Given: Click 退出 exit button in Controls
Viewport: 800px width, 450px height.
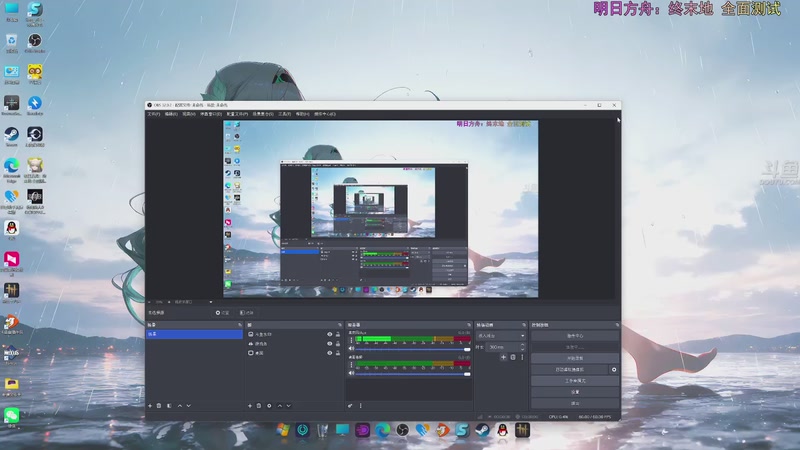Looking at the screenshot, I should click(575, 403).
